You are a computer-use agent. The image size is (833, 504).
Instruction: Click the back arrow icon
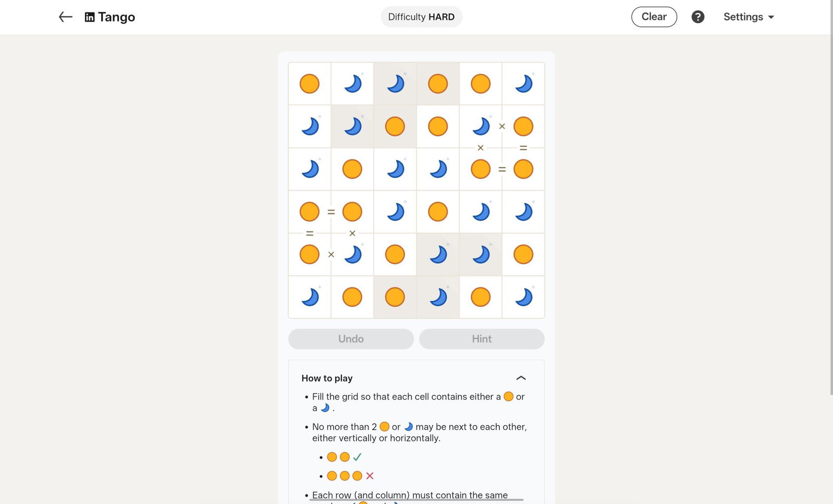(x=65, y=17)
